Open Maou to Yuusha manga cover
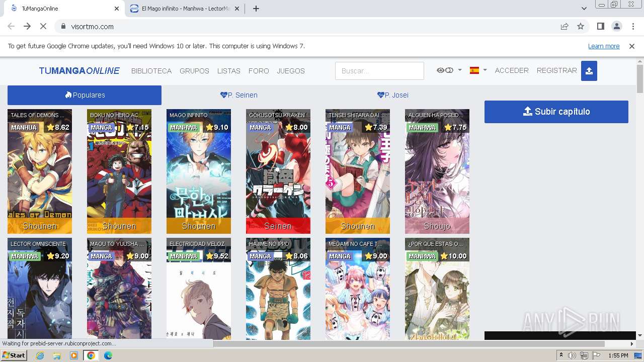 point(119,289)
